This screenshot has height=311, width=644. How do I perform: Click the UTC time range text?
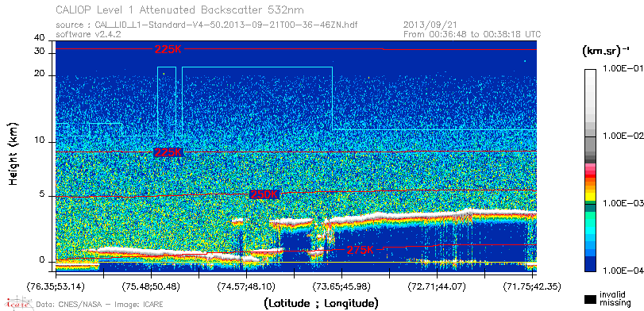click(x=472, y=34)
